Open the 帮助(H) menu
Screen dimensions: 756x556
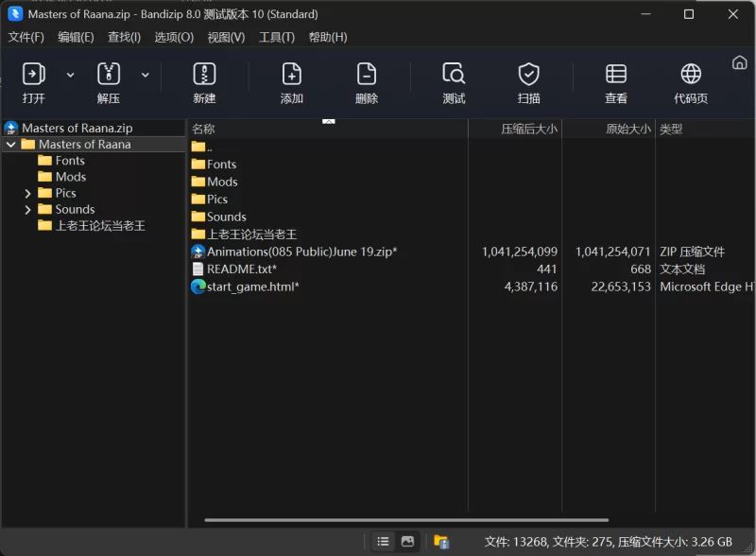[x=328, y=37]
